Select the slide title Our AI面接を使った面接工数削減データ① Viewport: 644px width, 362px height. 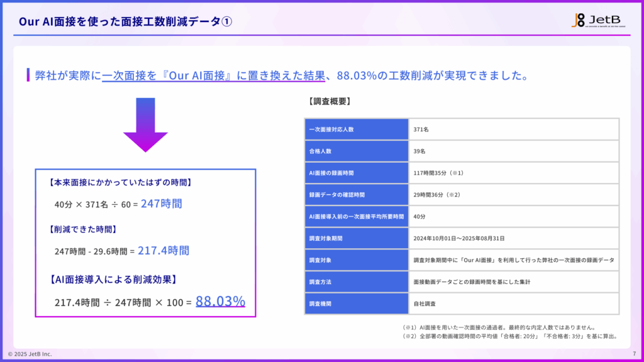pyautogui.click(x=125, y=19)
